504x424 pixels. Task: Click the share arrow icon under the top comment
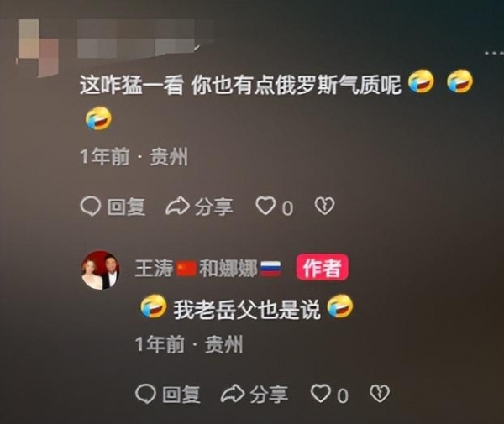[x=177, y=207]
